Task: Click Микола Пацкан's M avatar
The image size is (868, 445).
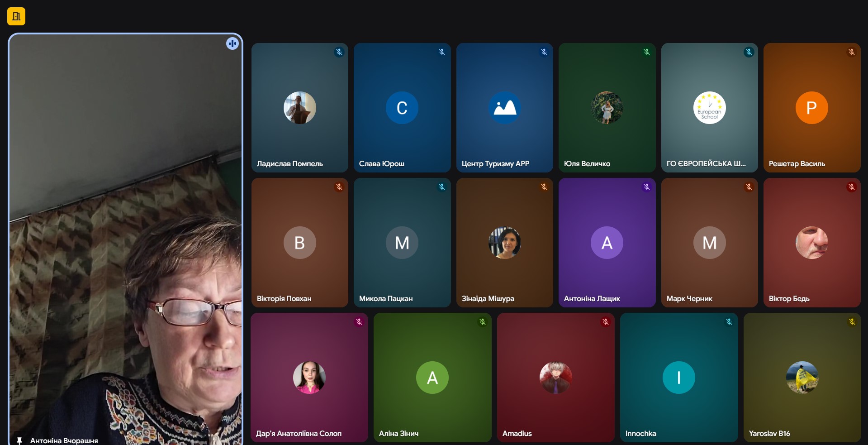Action: [x=402, y=243]
